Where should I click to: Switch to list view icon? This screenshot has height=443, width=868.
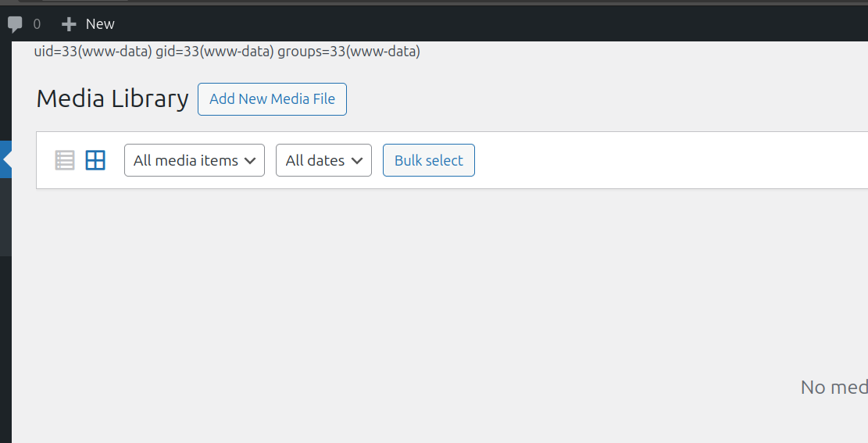65,161
